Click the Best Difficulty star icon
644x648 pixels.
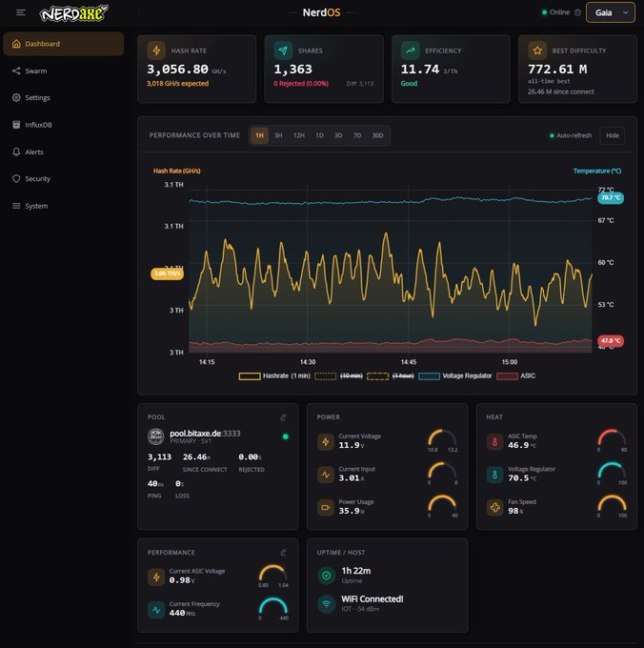pyautogui.click(x=537, y=51)
